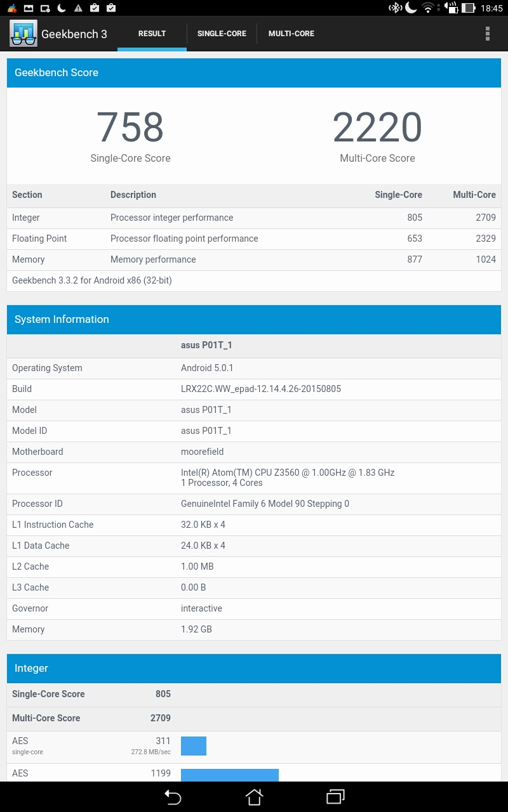Tap the picture notification icon in status bar
Viewport: 508px width, 812px height.
tap(29, 8)
